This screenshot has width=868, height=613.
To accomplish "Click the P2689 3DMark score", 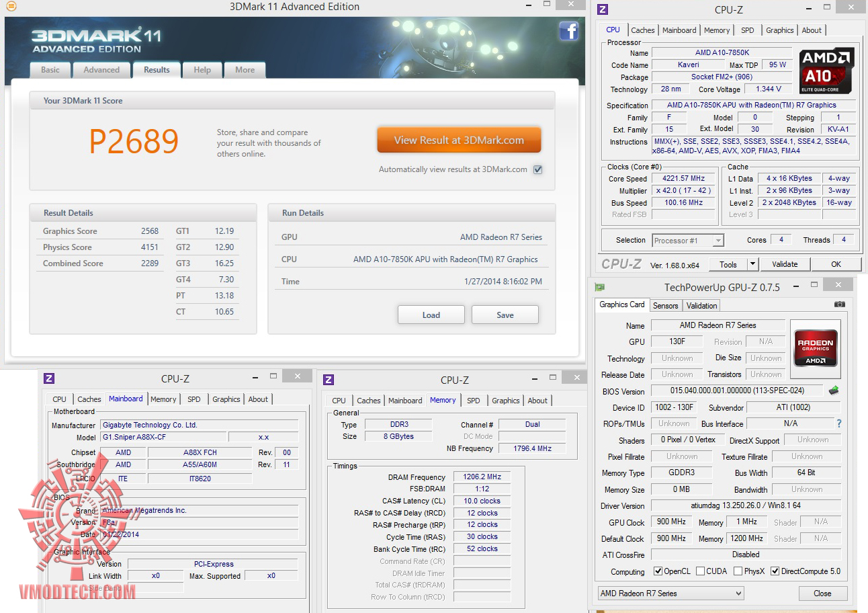I will pos(134,141).
